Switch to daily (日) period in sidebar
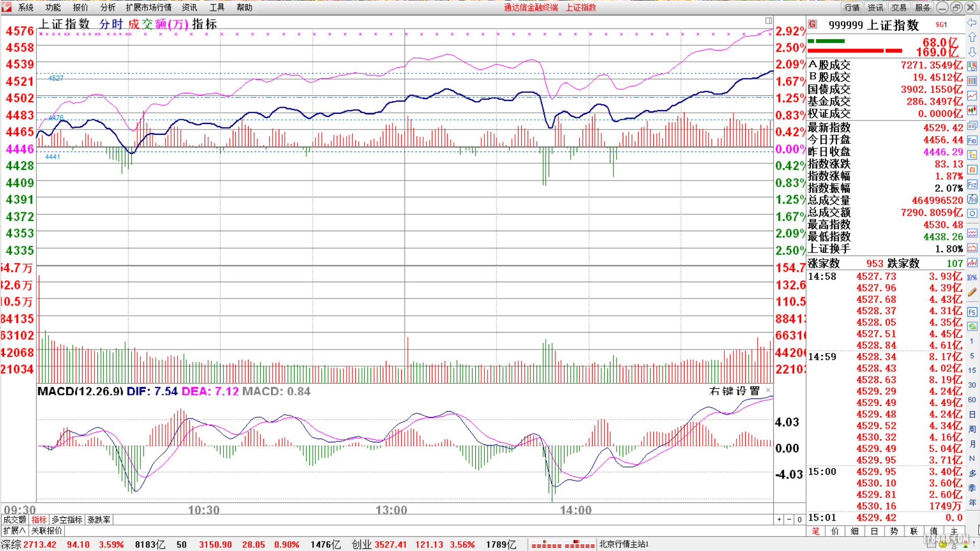This screenshot has width=980, height=551. click(972, 415)
